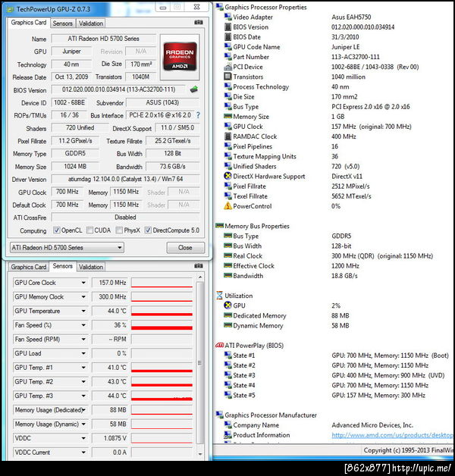Image resolution: width=455 pixels, height=476 pixels.
Task: Click the camera screenshot icon in GPU-Z top window
Action: pyautogui.click(x=199, y=22)
